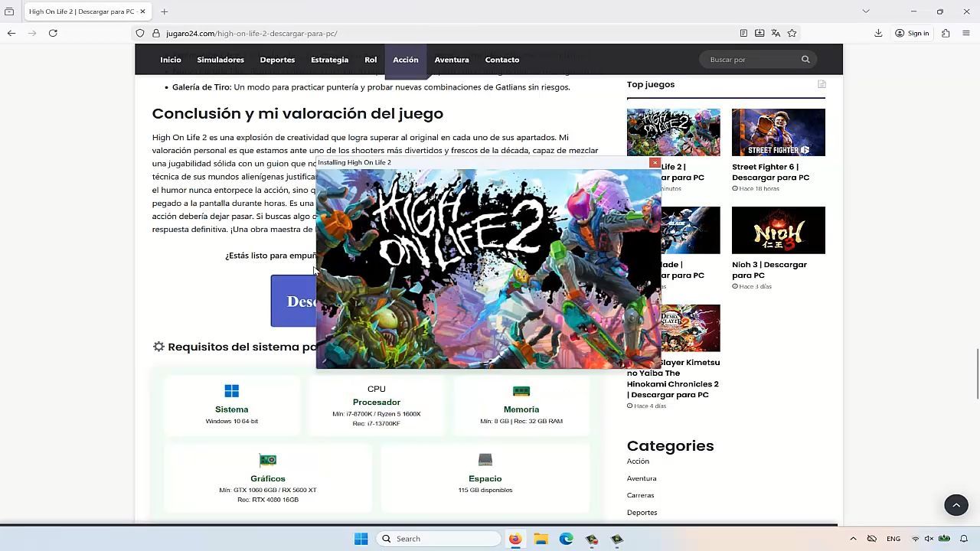Click the Nioh 3 Descargar para PC link
Image resolution: width=980 pixels, height=551 pixels.
(x=769, y=269)
